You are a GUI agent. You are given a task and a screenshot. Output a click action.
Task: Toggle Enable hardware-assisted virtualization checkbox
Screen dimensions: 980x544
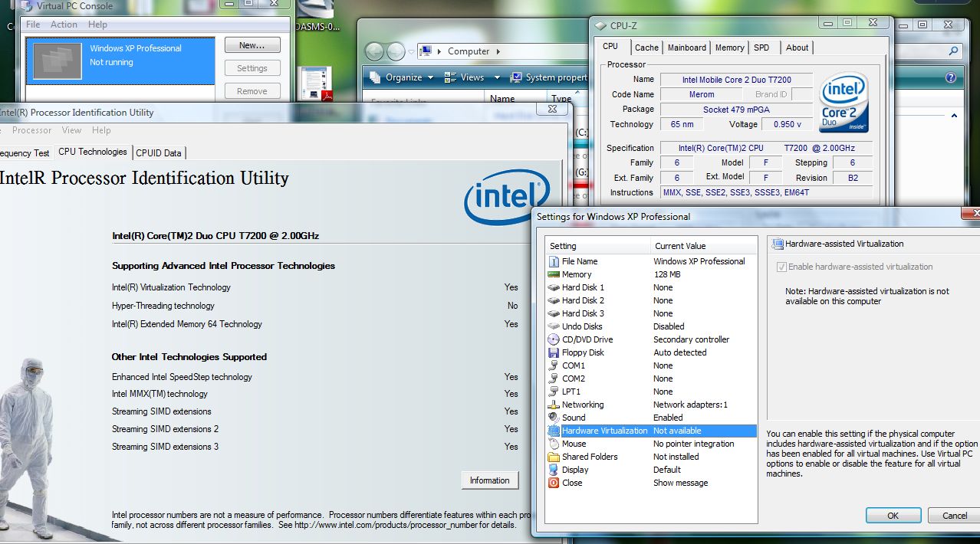point(782,267)
